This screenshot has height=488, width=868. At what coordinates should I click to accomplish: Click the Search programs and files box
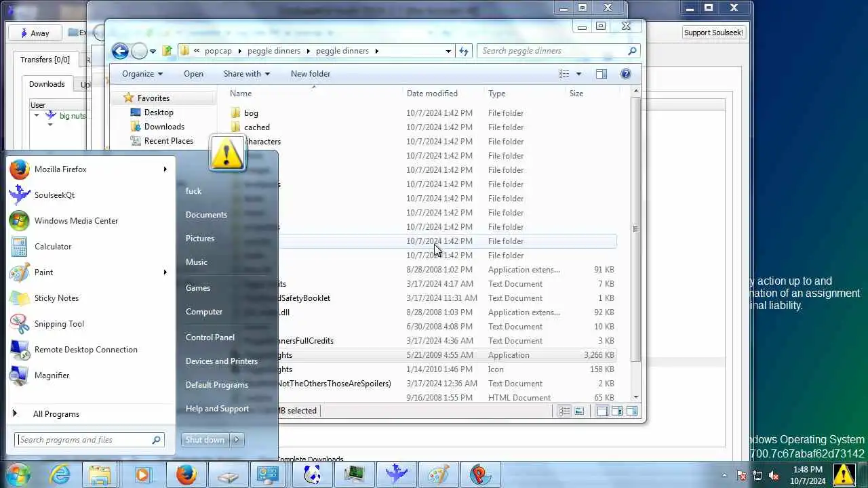point(90,440)
